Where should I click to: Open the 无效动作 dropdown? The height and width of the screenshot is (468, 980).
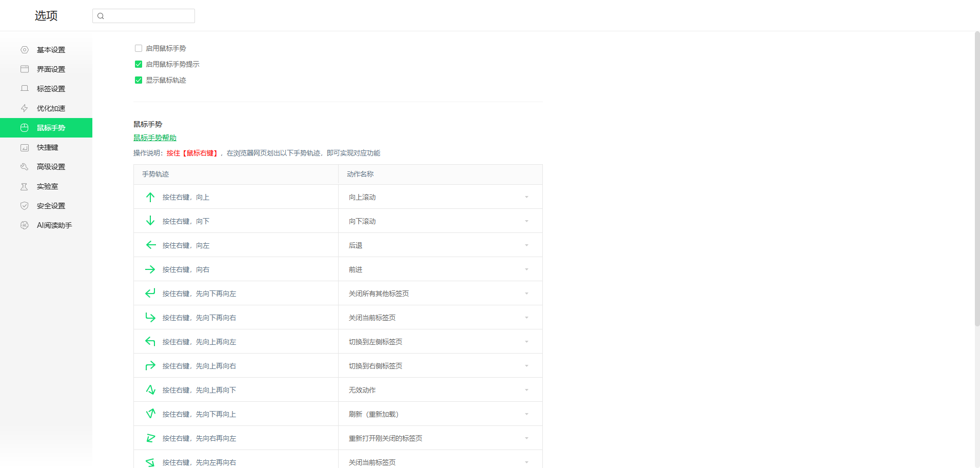[x=440, y=390]
